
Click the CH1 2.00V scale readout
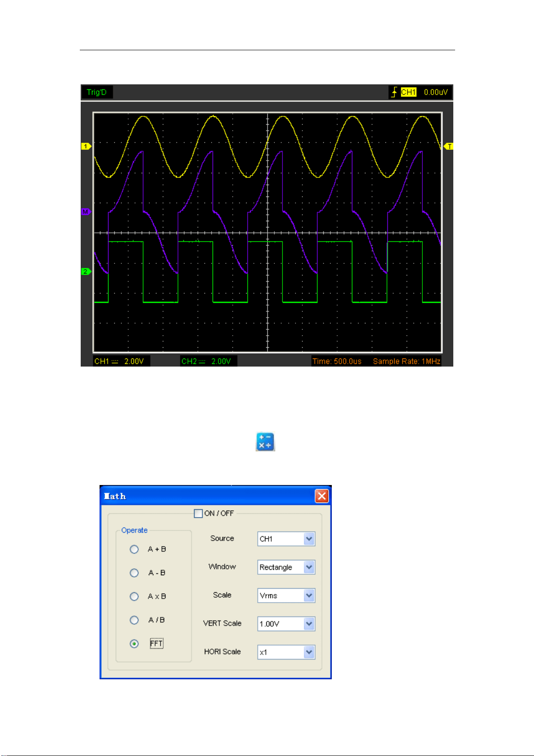pyautogui.click(x=119, y=361)
